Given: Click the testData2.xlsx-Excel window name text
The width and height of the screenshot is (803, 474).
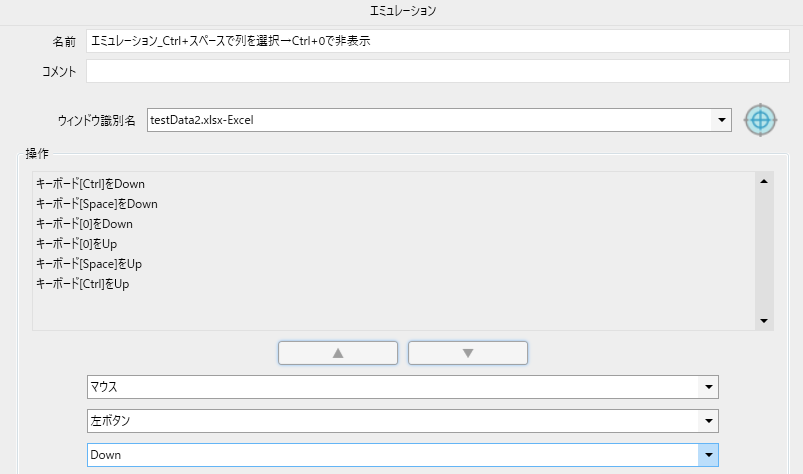Looking at the screenshot, I should 203,120.
